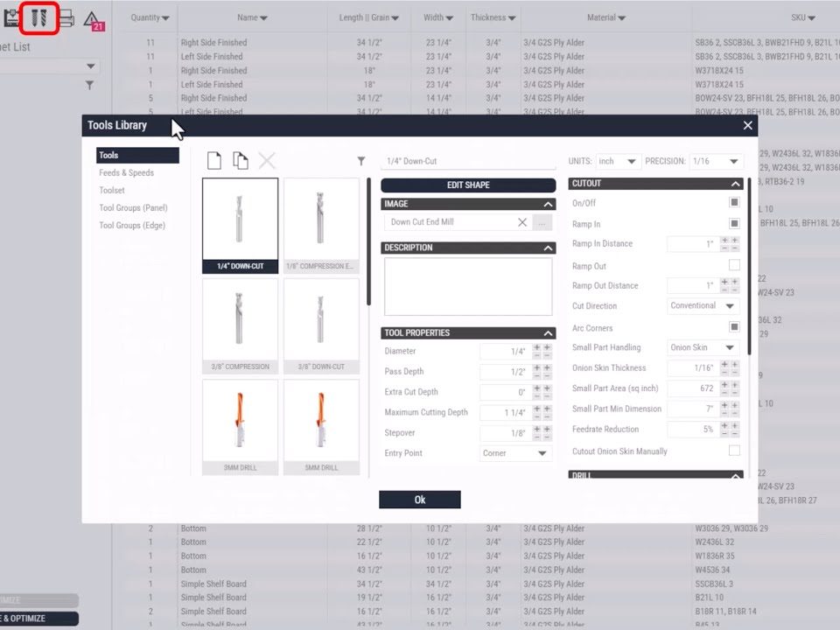The height and width of the screenshot is (630, 840).
Task: Collapse the Tool Properties section
Action: point(548,333)
